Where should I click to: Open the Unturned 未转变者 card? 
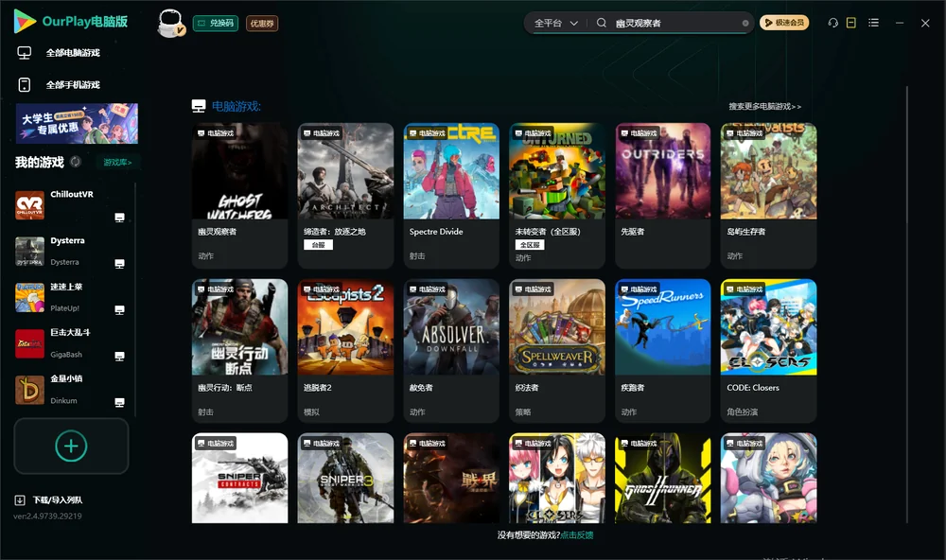[x=557, y=196]
